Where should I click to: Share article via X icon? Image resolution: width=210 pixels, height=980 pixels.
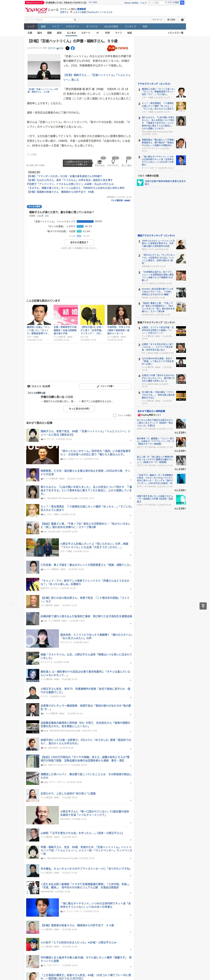pos(67,48)
